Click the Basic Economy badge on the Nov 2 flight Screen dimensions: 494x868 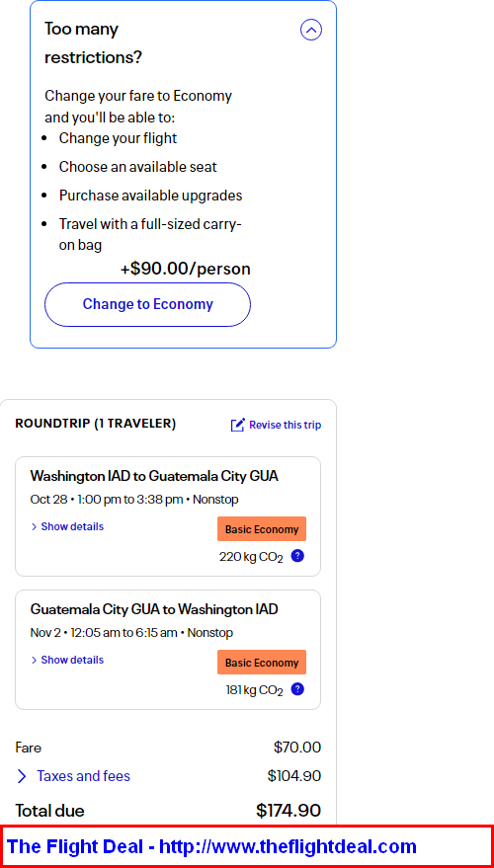click(262, 663)
